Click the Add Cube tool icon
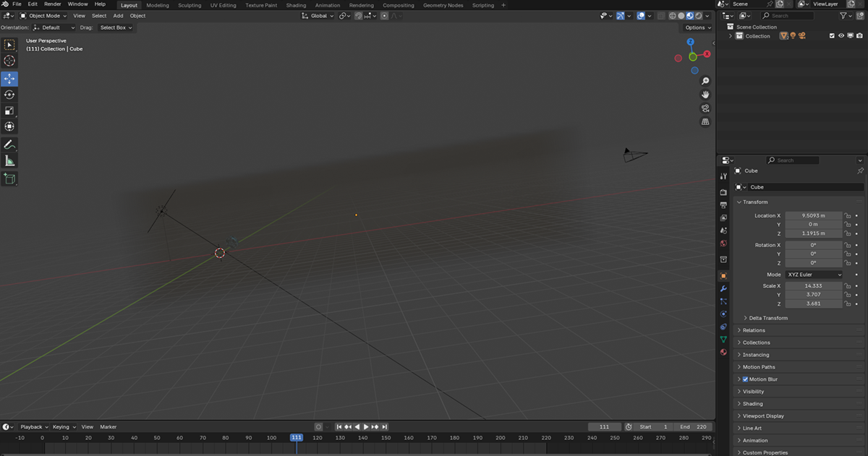The height and width of the screenshot is (456, 868). (9, 178)
